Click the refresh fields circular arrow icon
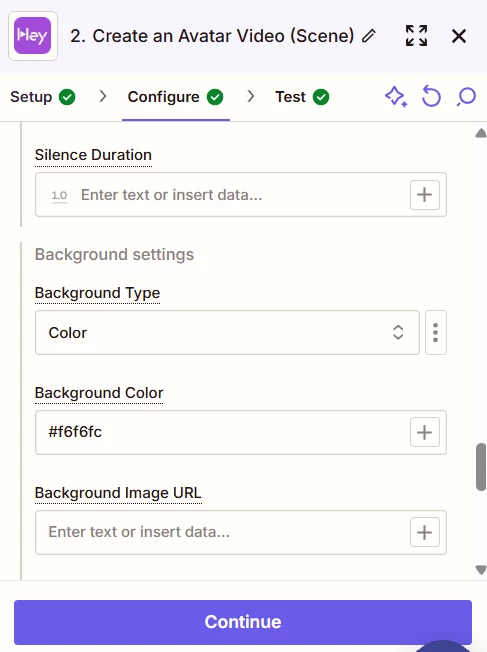Viewport: 487px width, 652px height. tap(431, 96)
